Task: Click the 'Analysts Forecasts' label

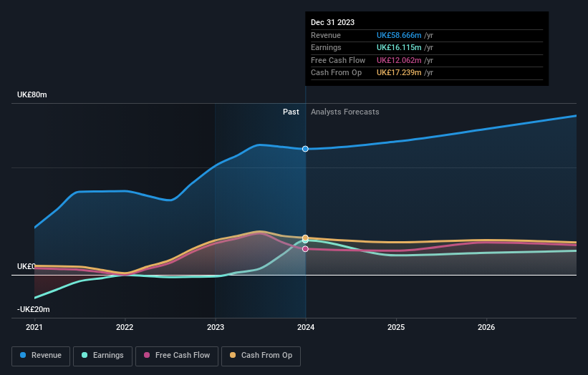Action: click(x=345, y=112)
